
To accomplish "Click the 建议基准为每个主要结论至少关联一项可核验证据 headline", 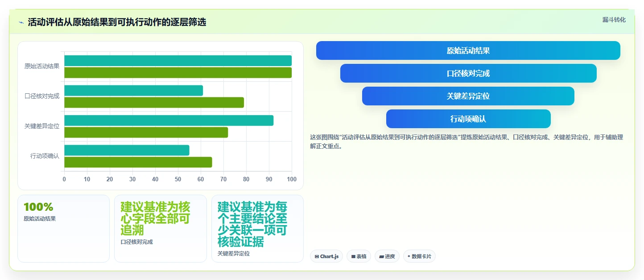I will (x=252, y=225).
